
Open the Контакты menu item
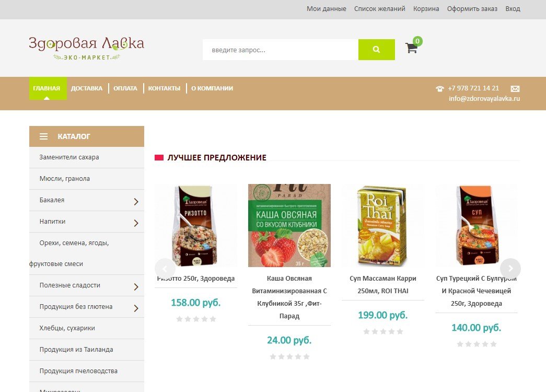165,88
